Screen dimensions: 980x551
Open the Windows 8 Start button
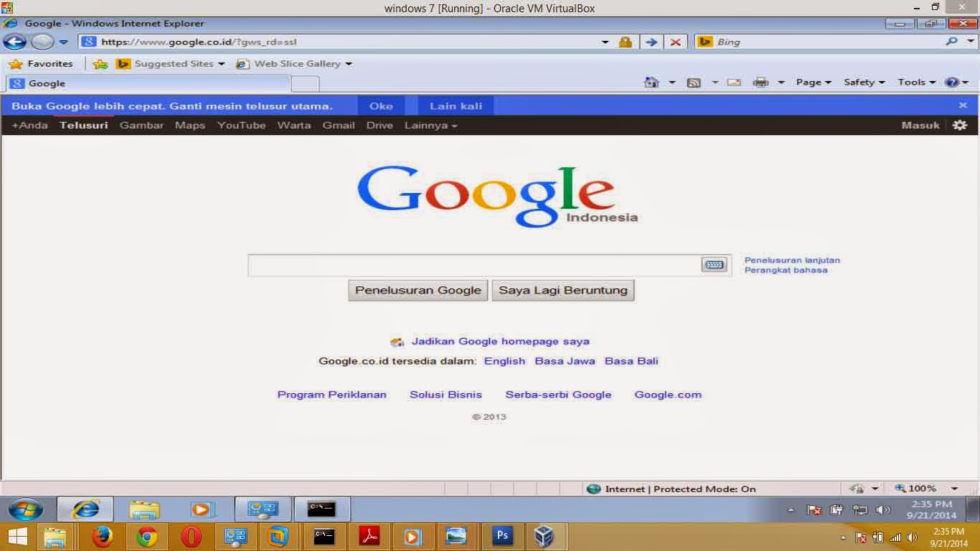17,537
